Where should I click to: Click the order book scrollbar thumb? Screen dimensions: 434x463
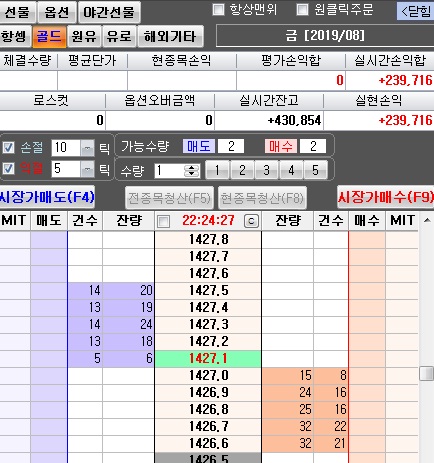pyautogui.click(x=426, y=373)
